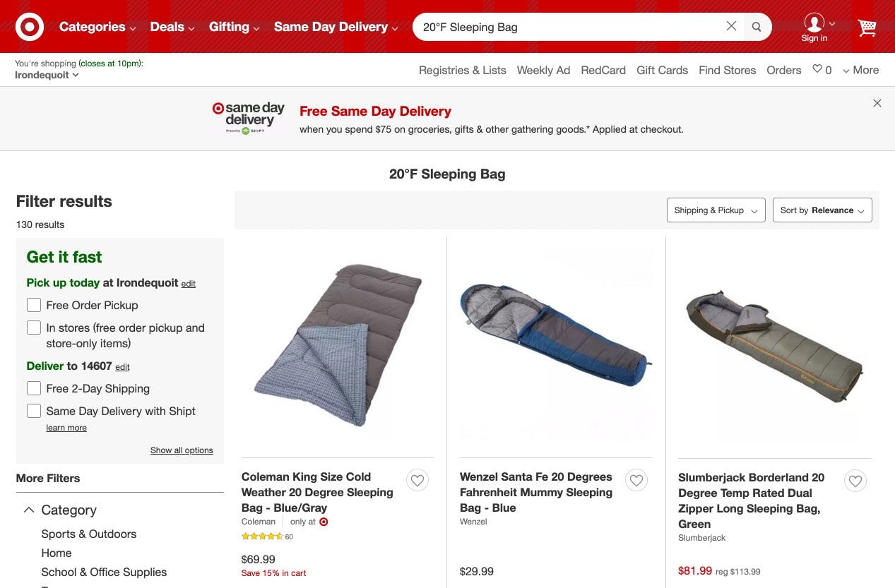
Task: Favorite the Wenzel Santa Fe sleeping bag
Action: point(636,481)
